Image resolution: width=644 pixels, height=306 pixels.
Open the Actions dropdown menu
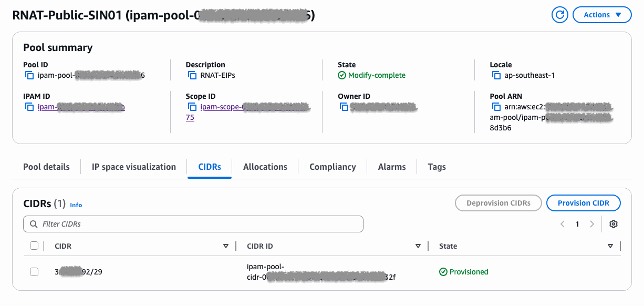coord(602,15)
